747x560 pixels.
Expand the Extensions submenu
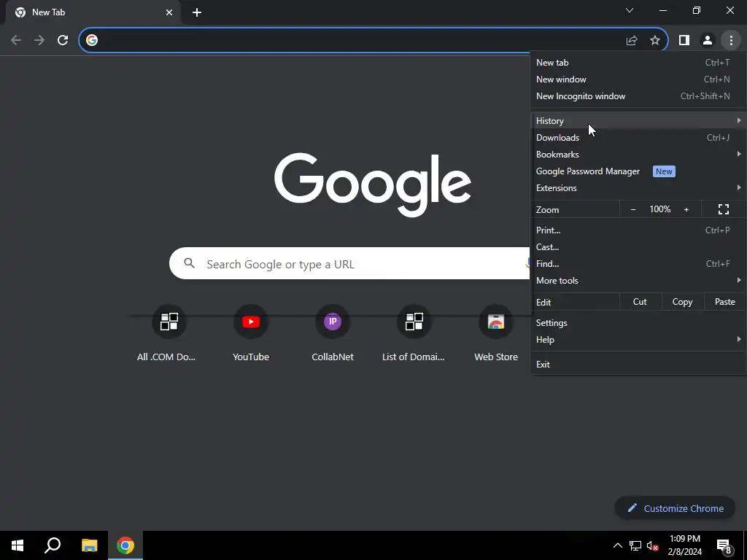(638, 188)
